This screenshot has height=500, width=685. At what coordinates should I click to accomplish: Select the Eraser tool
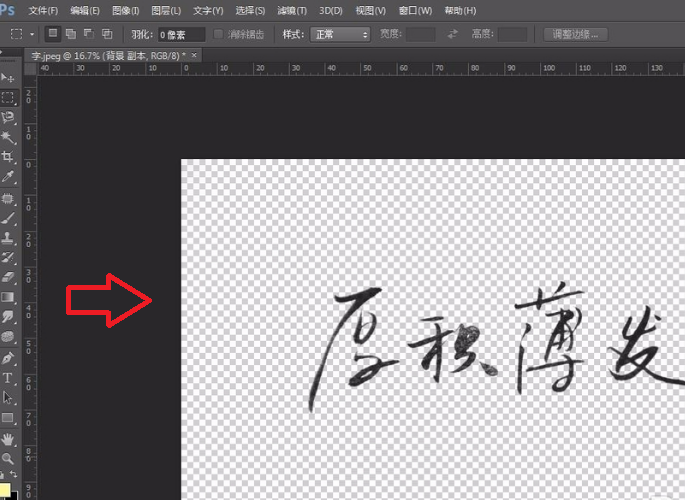pyautogui.click(x=8, y=277)
